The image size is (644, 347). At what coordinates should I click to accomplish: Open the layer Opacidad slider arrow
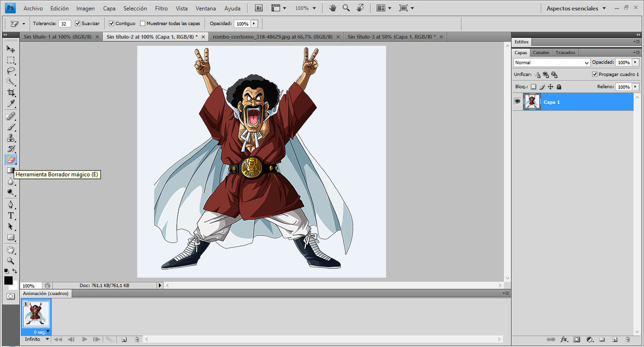coord(635,62)
